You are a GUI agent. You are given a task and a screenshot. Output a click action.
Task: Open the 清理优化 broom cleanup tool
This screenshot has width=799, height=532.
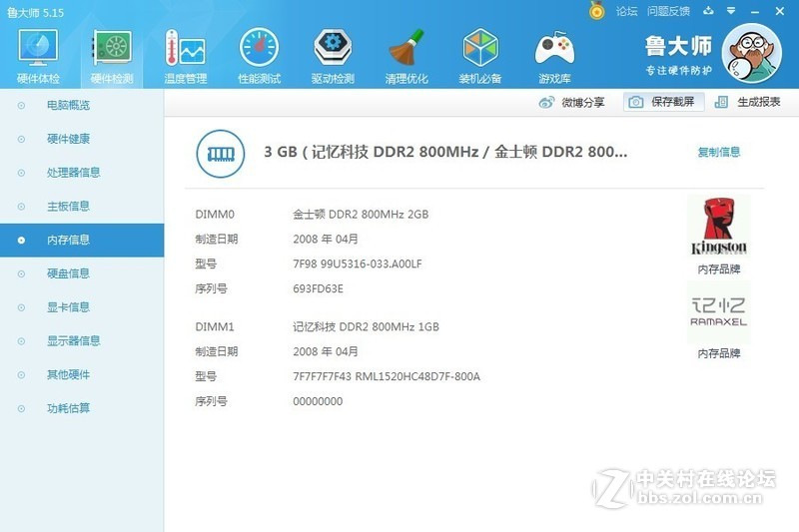[406, 56]
